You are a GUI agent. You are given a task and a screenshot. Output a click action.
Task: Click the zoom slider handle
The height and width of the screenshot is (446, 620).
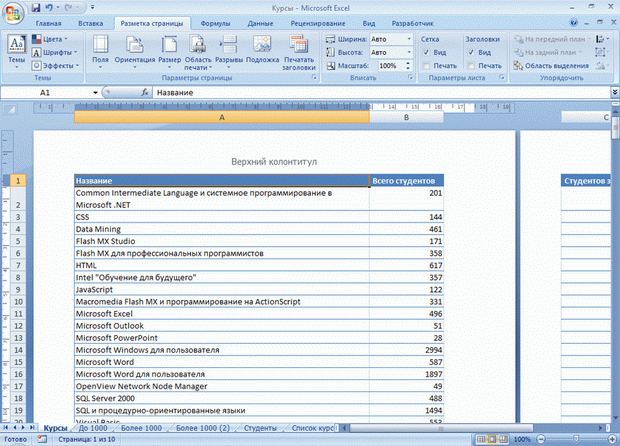pos(577,439)
